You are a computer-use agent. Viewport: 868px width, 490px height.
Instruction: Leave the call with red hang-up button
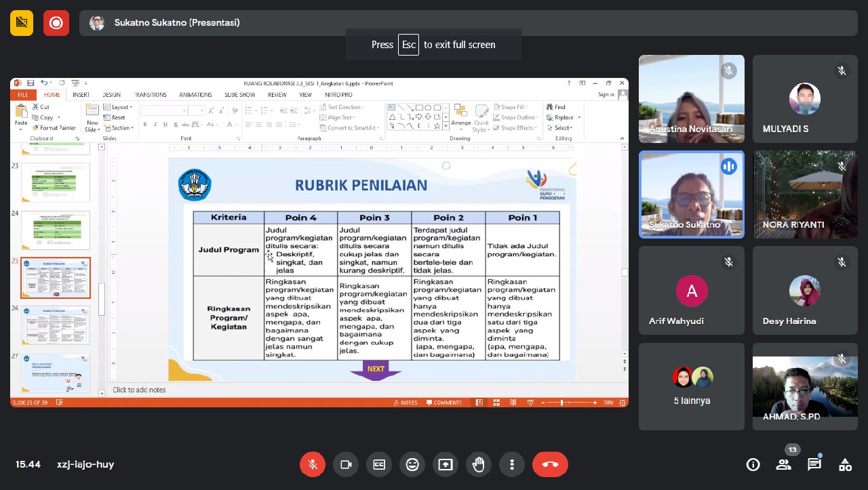tap(550, 464)
